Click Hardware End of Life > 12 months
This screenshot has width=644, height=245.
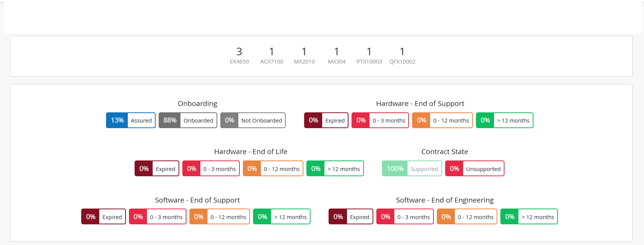[335, 169]
